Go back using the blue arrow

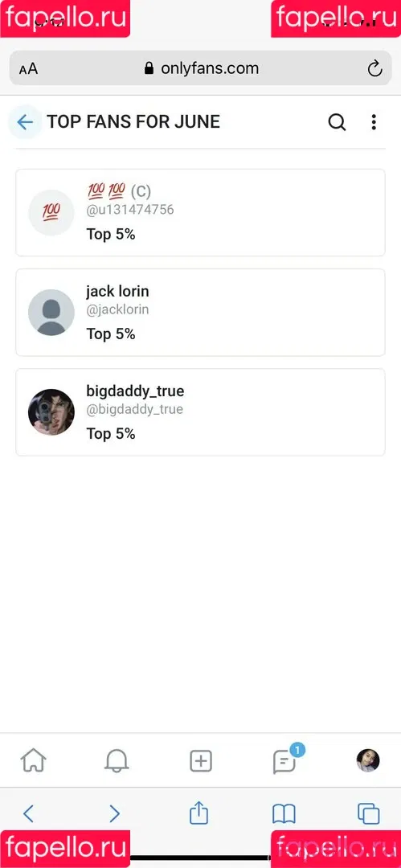point(26,122)
